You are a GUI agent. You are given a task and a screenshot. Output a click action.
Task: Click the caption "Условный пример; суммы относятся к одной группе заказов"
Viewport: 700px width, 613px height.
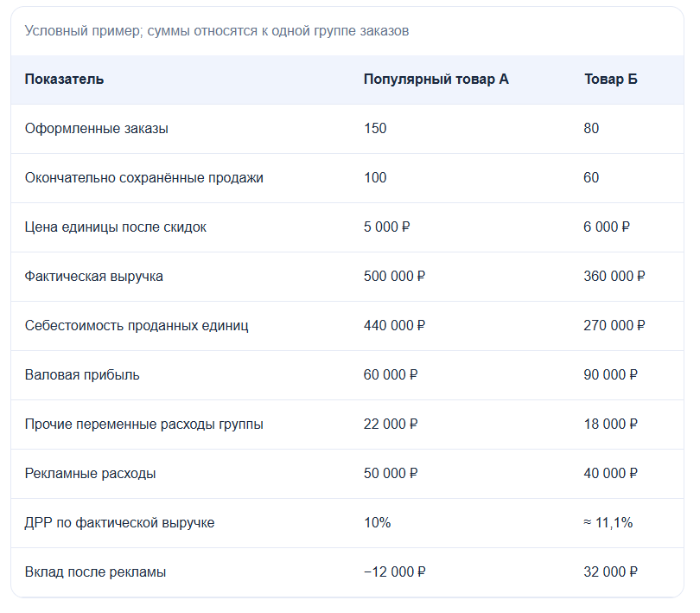point(217,31)
